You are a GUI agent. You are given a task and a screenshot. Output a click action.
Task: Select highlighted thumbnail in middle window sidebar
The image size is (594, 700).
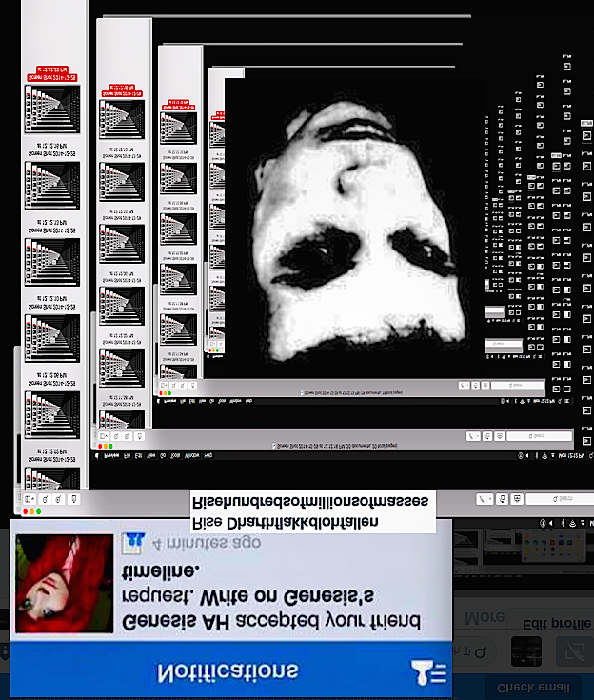click(x=122, y=120)
